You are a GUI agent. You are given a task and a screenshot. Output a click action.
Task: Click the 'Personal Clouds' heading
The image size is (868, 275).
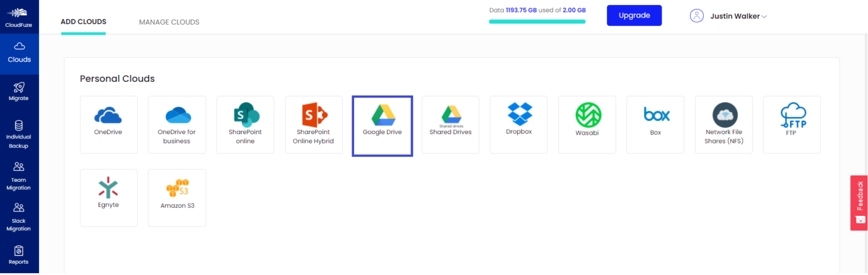(x=117, y=79)
